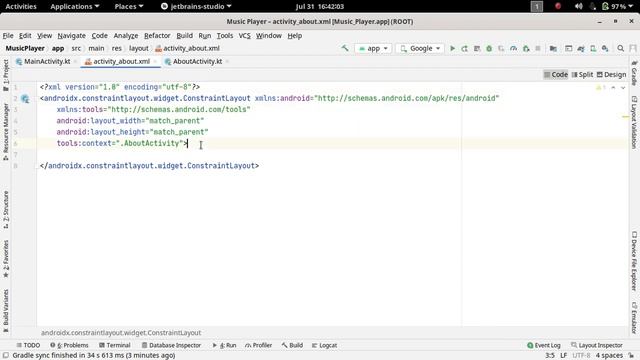This screenshot has width=640, height=360.
Task: Open Search Everywhere magnifier icon
Action: 620,48
